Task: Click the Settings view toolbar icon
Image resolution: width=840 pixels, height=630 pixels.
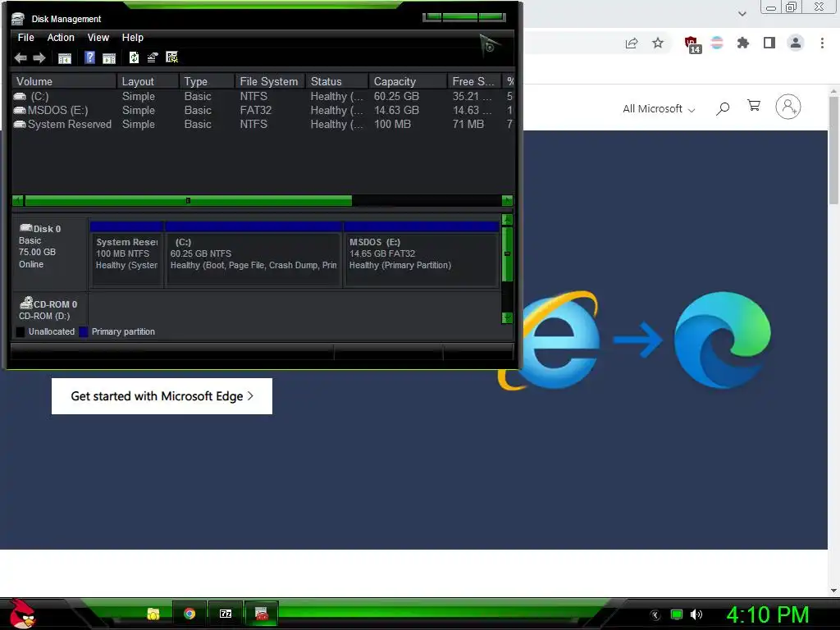Action: click(172, 57)
